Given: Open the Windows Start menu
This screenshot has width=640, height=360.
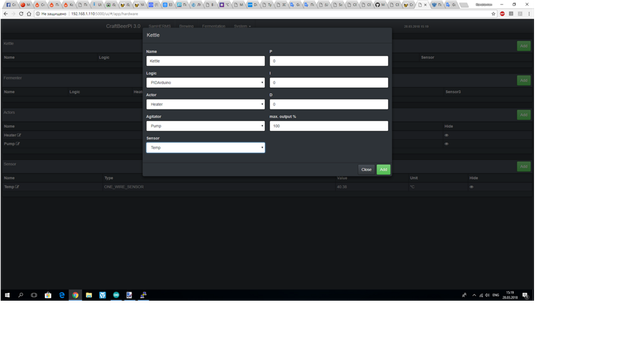Looking at the screenshot, I should point(7,295).
